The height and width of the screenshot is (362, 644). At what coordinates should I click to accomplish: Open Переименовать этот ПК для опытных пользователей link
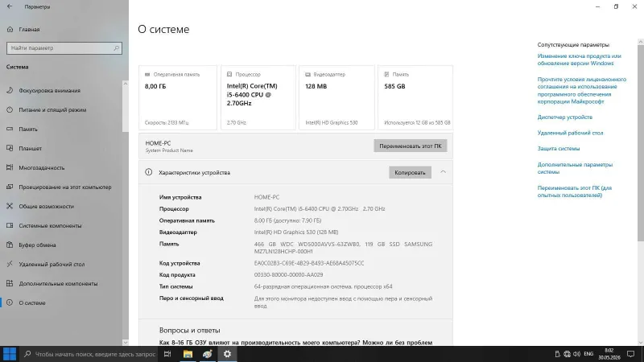(x=575, y=191)
